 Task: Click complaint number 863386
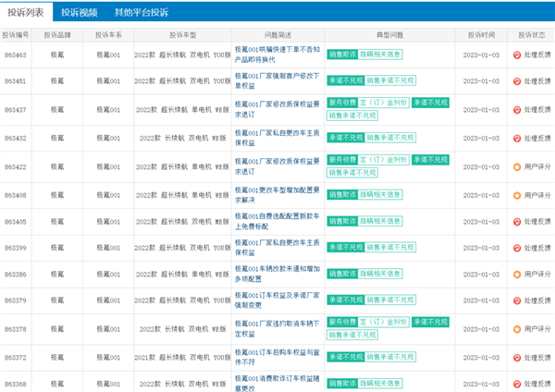[x=16, y=275]
